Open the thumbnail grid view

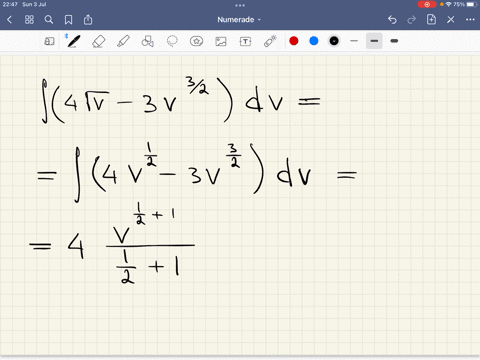[29, 20]
